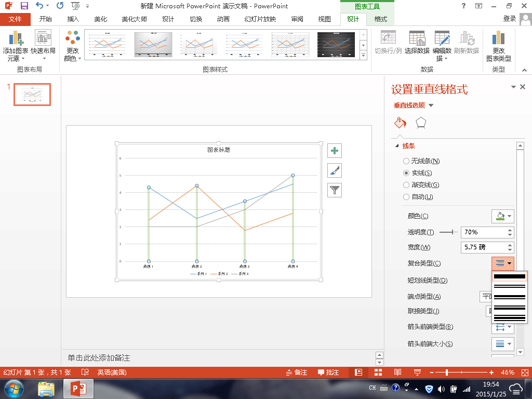Collapse the ribbon with caret
The height and width of the screenshot is (399, 532).
point(525,70)
